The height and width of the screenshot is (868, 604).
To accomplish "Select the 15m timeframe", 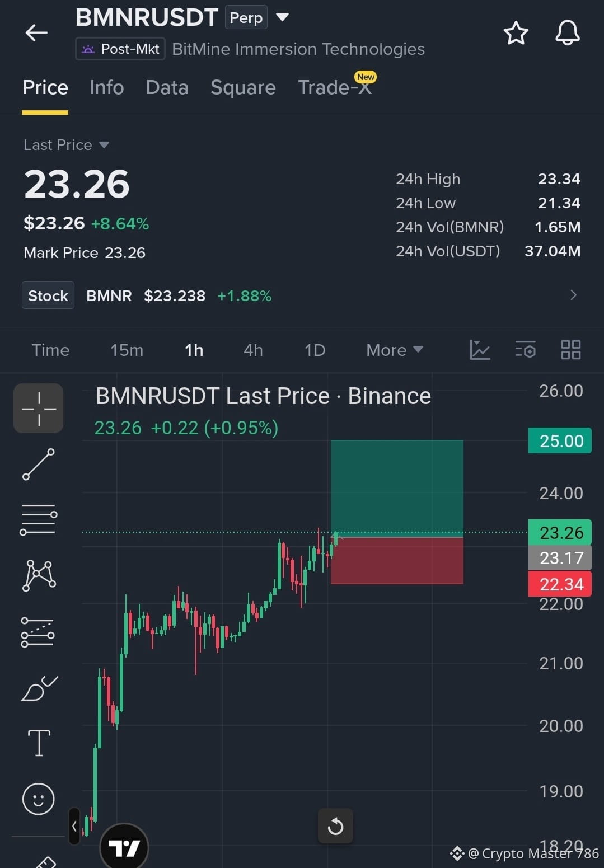I will pyautogui.click(x=127, y=350).
